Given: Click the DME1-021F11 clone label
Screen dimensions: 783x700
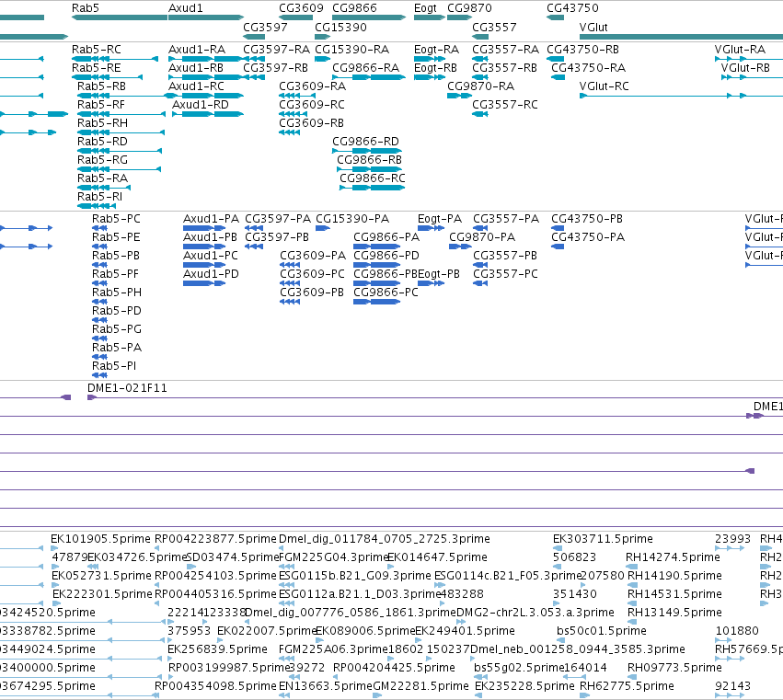Looking at the screenshot, I should click(127, 388).
